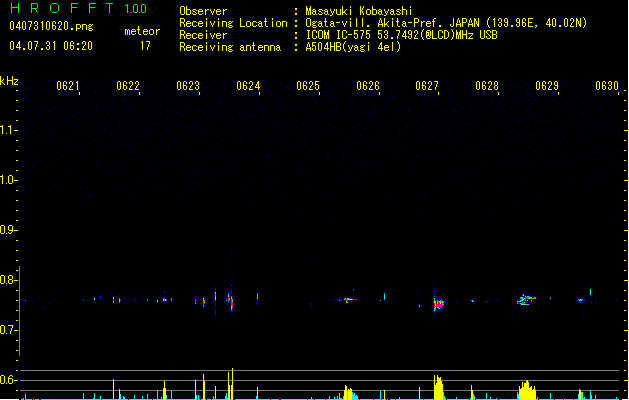Click the HROFFT 1.0.0 title text
Viewport: 629px width, 400px height.
[x=79, y=8]
